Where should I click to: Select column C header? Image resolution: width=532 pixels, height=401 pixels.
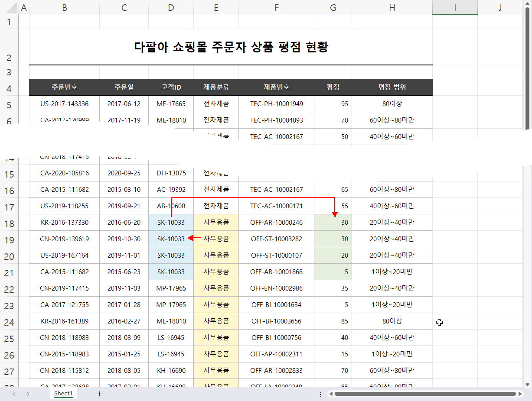point(124,7)
